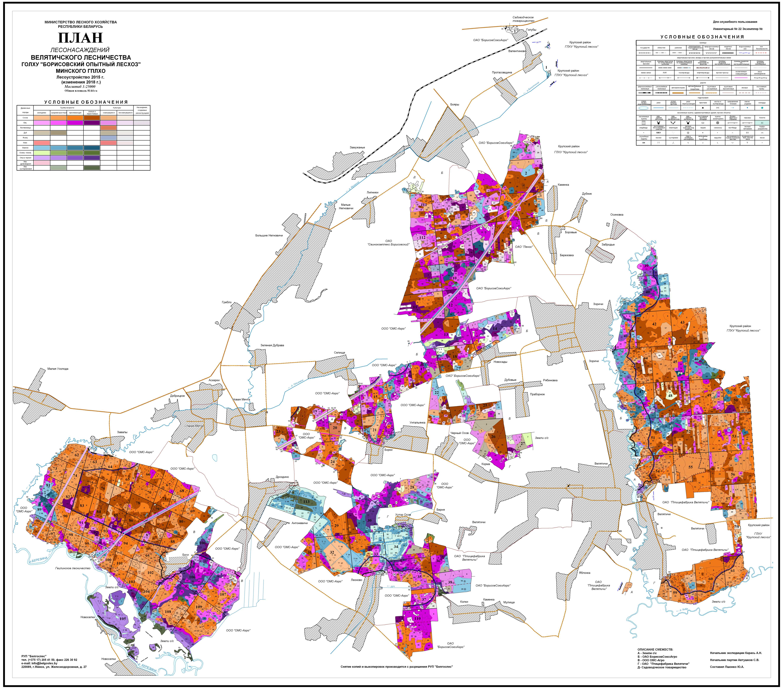Click the Масштаб 1:25000 scale text
The image size is (784, 692).
click(x=80, y=87)
